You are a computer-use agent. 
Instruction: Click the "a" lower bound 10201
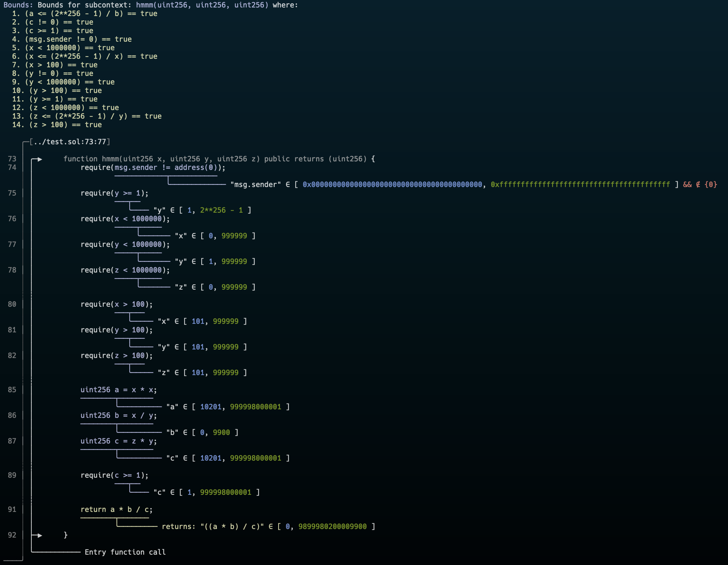pos(210,407)
